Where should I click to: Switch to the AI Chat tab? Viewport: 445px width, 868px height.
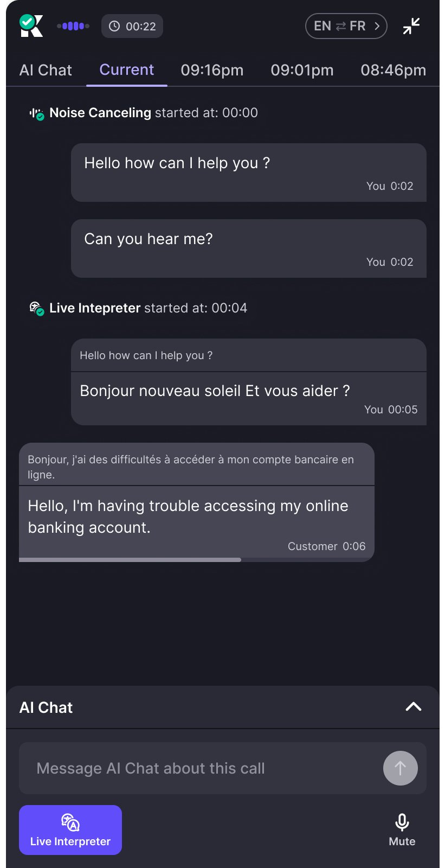[46, 70]
